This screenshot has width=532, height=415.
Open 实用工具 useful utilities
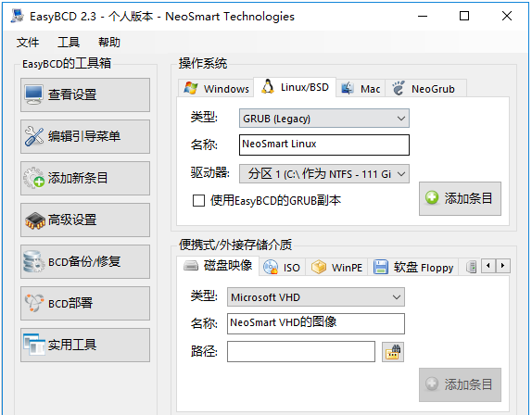pos(85,346)
